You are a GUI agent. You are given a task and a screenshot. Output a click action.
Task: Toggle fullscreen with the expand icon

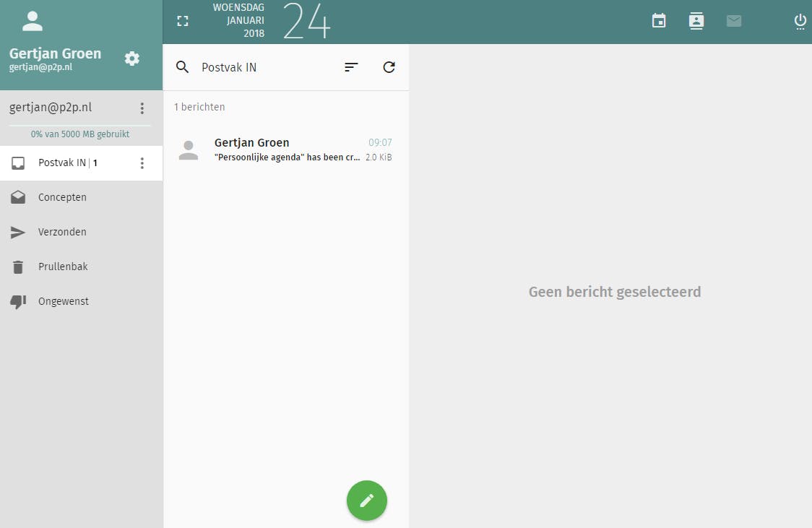(183, 21)
